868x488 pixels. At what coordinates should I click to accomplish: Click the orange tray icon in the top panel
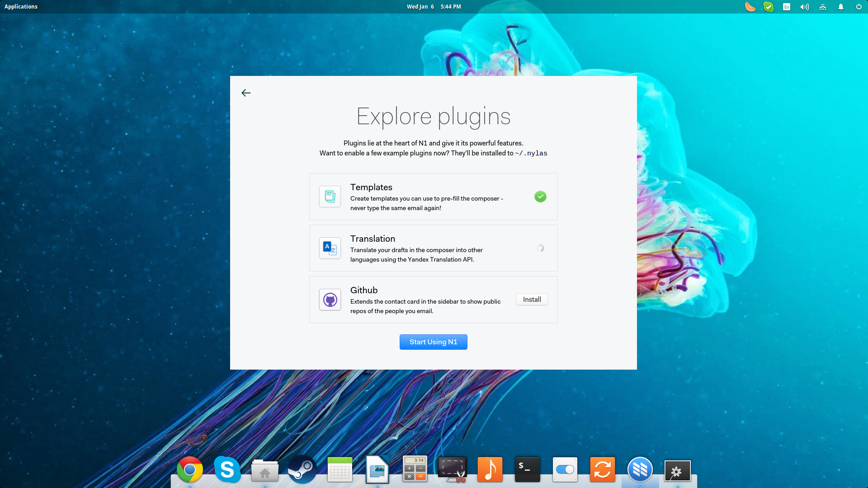click(750, 7)
